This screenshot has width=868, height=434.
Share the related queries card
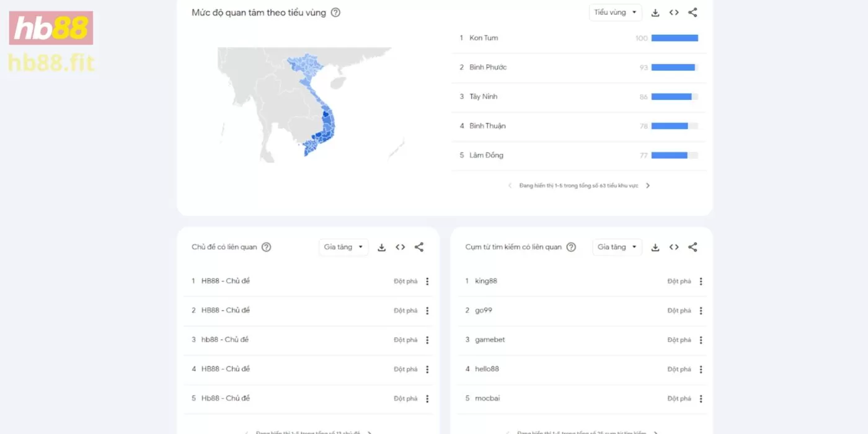pyautogui.click(x=693, y=247)
